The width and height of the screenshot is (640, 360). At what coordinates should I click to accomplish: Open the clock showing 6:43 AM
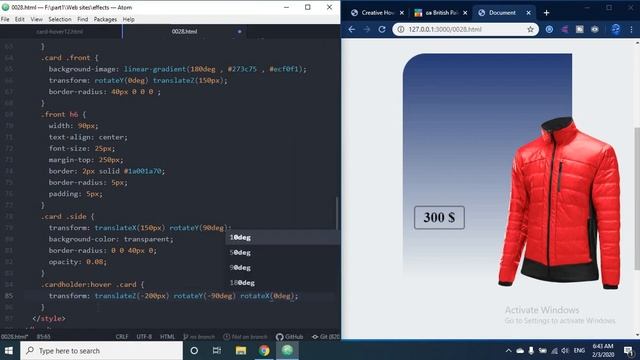603,351
